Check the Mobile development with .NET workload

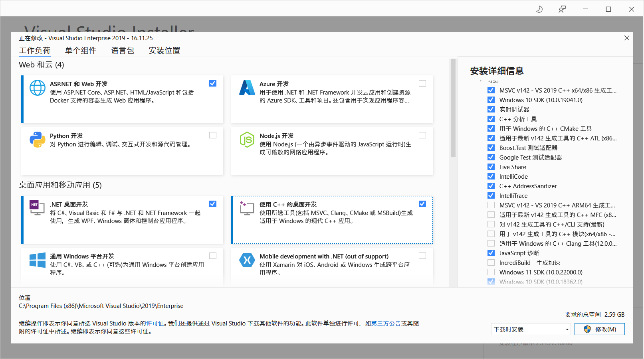422,256
